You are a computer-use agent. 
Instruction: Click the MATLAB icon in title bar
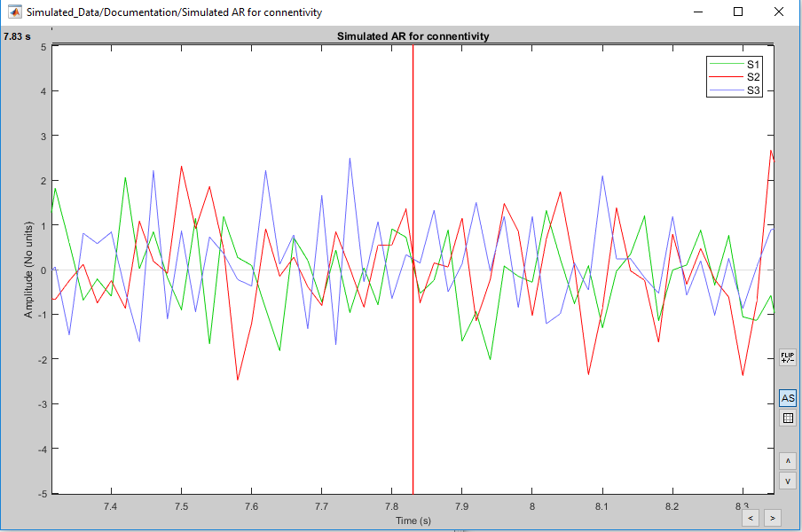(x=14, y=12)
